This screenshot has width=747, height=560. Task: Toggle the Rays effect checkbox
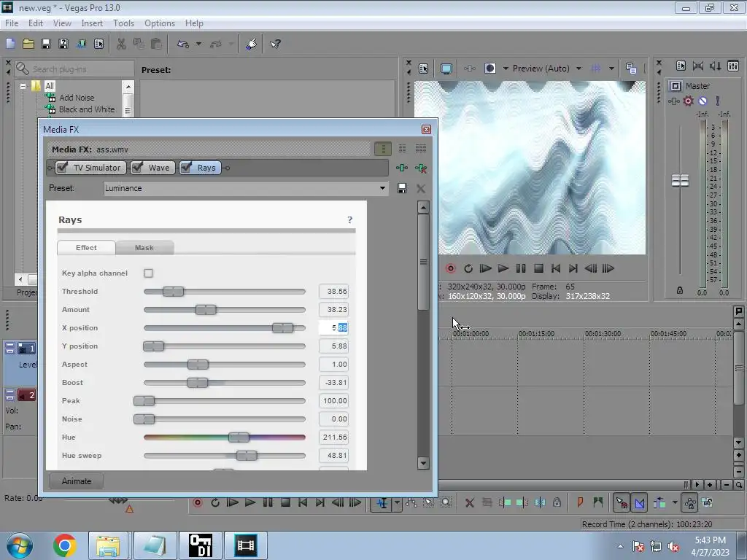coord(187,167)
